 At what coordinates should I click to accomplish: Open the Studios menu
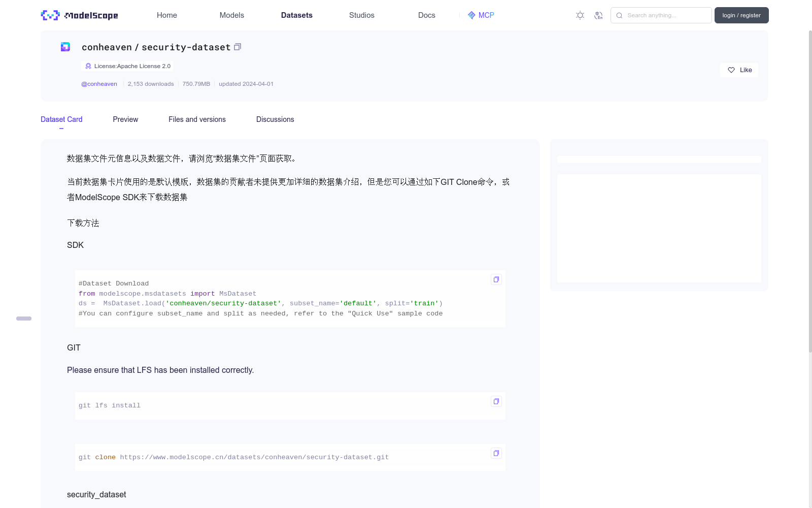(362, 15)
